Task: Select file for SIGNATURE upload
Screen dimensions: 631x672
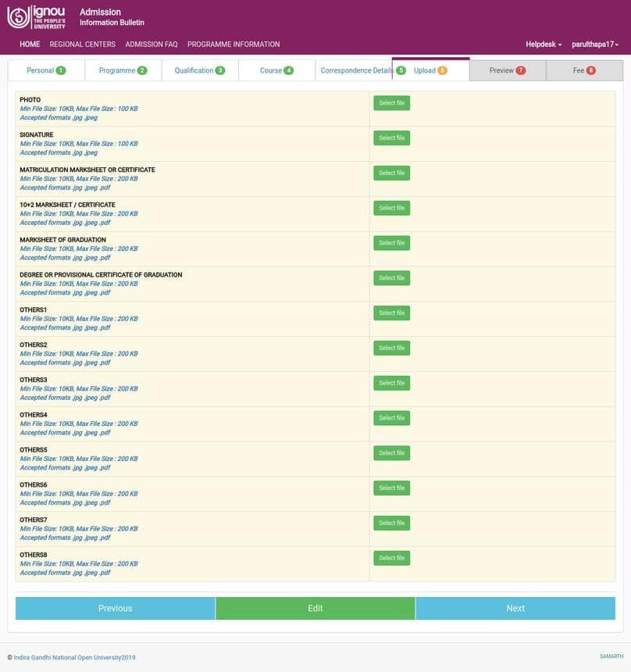Action: pos(391,138)
